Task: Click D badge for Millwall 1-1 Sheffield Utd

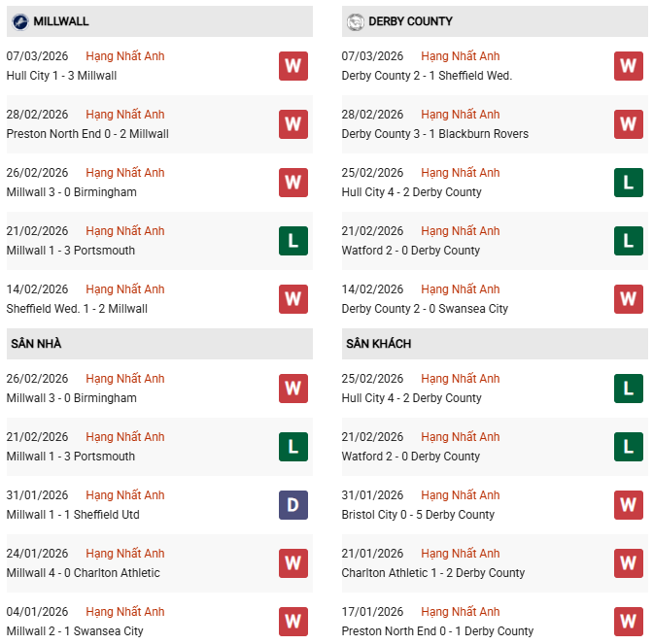Action: point(292,505)
